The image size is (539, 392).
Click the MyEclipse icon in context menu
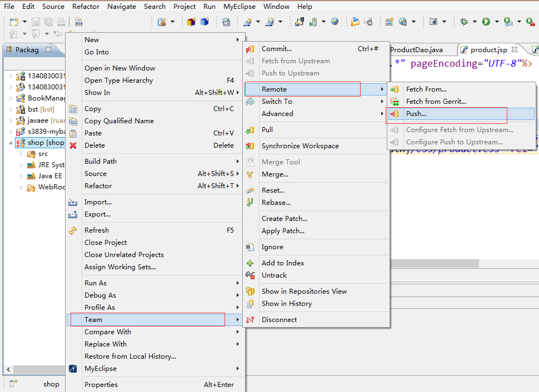click(73, 369)
